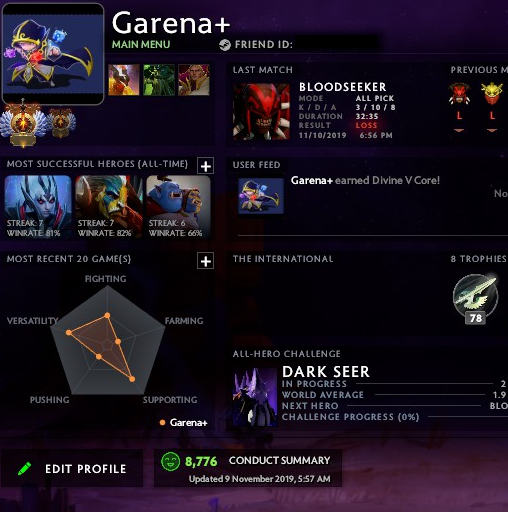Select the third featured hero portrait

tap(194, 80)
